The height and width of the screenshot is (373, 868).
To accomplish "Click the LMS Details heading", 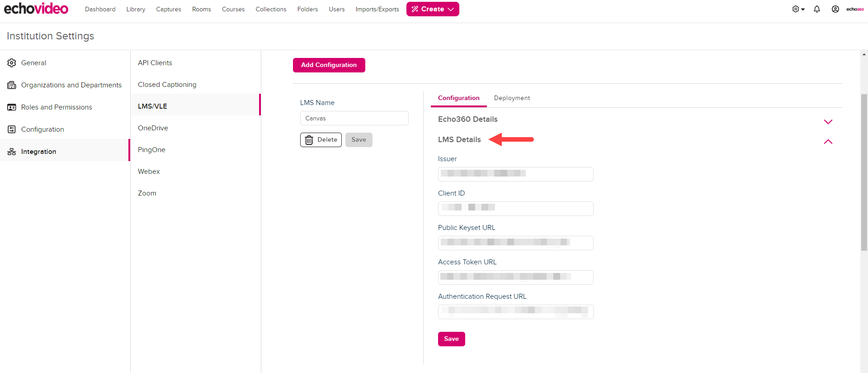I will point(459,140).
